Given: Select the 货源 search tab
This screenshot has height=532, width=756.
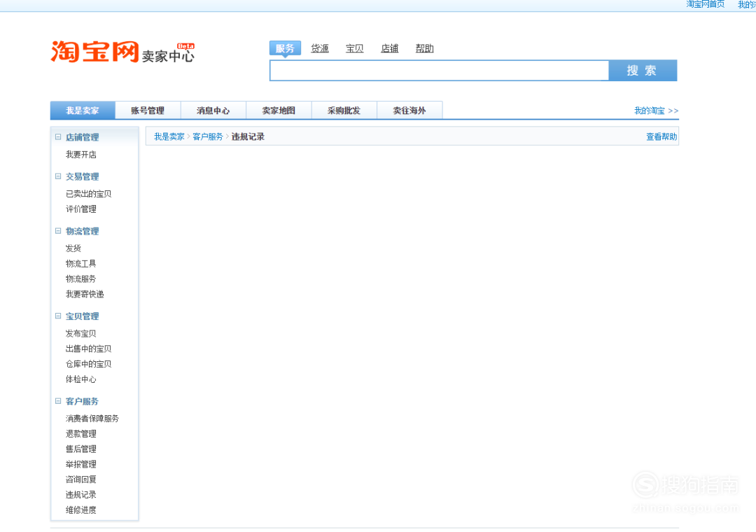Looking at the screenshot, I should tap(320, 48).
